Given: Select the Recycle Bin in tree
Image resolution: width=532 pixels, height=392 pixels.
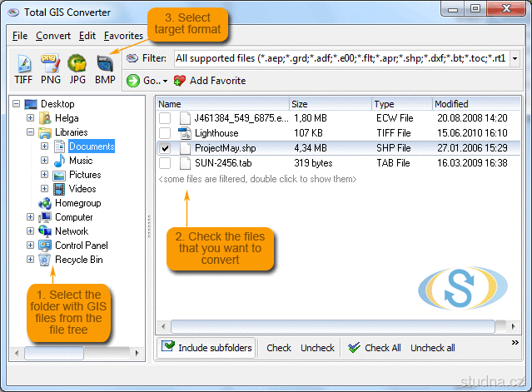Looking at the screenshot, I should click(x=78, y=260).
